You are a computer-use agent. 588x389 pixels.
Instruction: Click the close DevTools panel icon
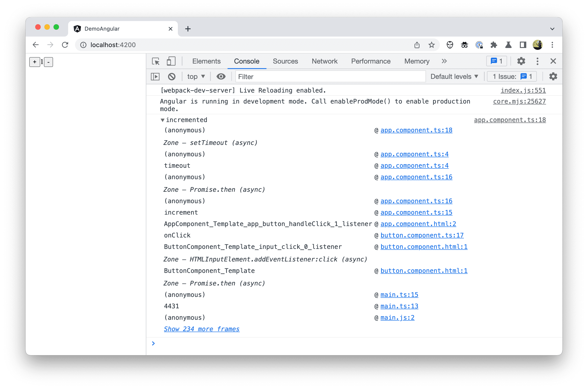click(554, 61)
